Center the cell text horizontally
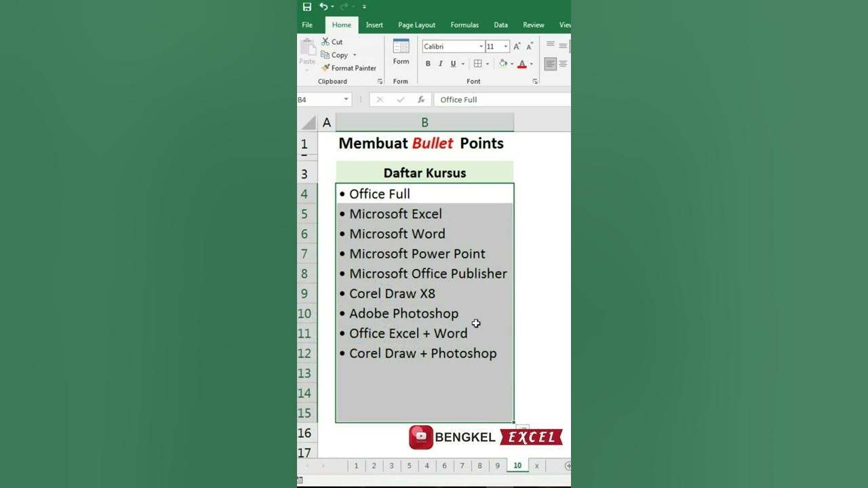Viewport: 868px width, 488px height. coord(563,64)
